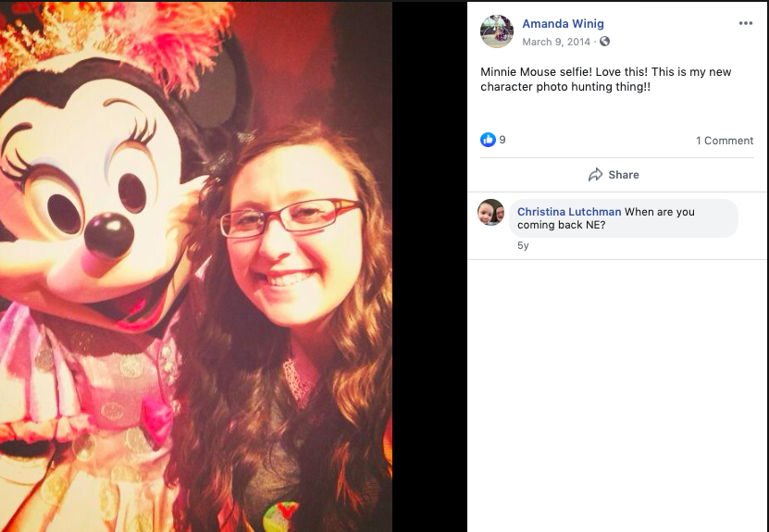Screen dimensions: 769x532
Task: Click the pink bow on Minnie's dress
Action: [x=158, y=420]
